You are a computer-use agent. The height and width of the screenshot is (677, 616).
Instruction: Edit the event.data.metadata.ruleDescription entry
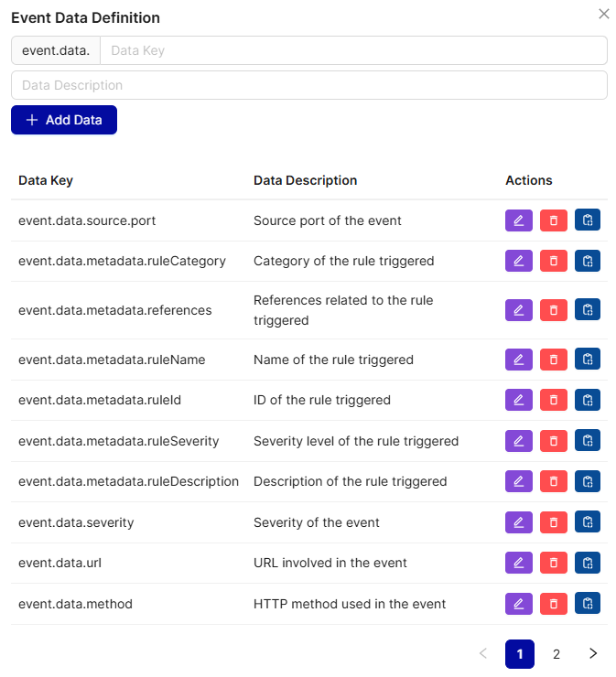click(x=518, y=481)
